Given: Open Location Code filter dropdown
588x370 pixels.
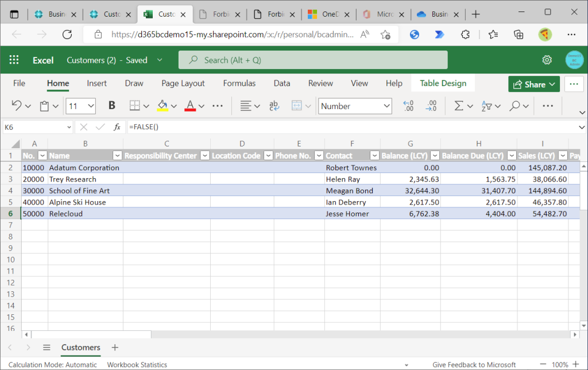Looking at the screenshot, I should pyautogui.click(x=269, y=155).
